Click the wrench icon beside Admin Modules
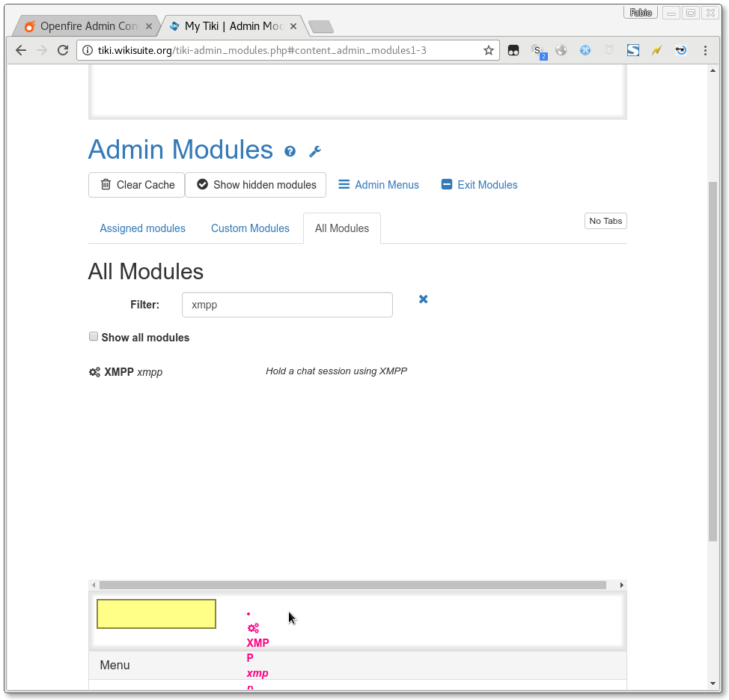Image resolution: width=729 pixels, height=700 pixels. pos(315,151)
